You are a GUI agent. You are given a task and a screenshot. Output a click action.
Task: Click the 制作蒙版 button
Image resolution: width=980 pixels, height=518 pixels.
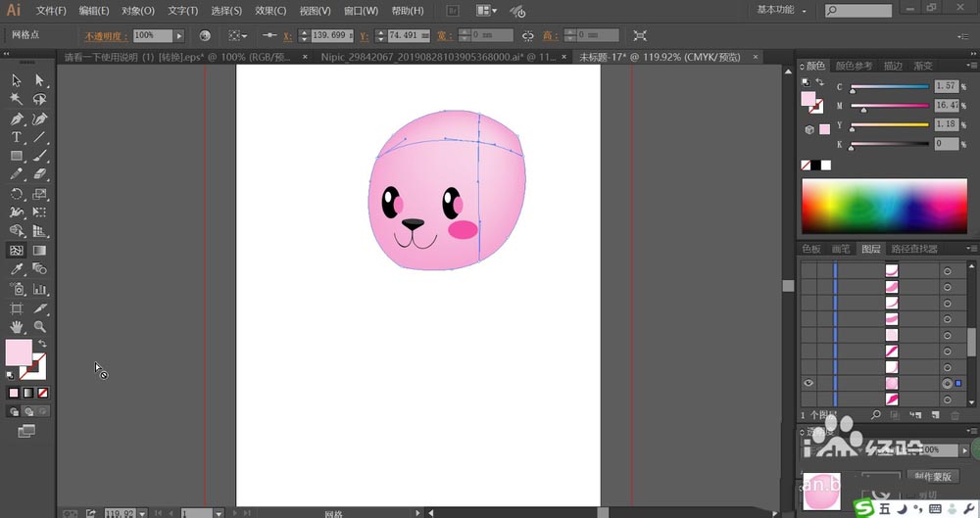tap(933, 476)
